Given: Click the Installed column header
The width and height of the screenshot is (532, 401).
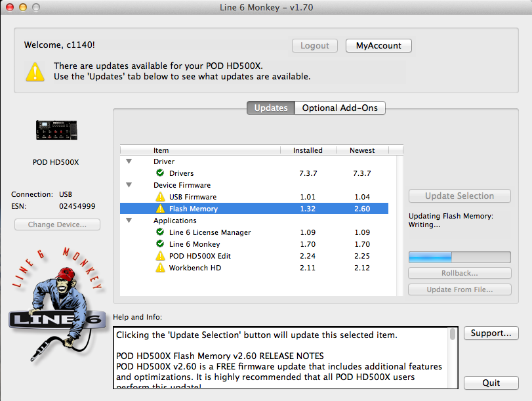Looking at the screenshot, I should coord(308,150).
